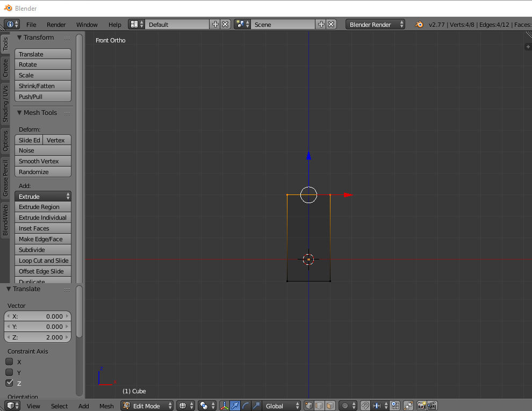Enable the translate manipulator arrow
Screen dimensions: 532x411
(x=235, y=406)
